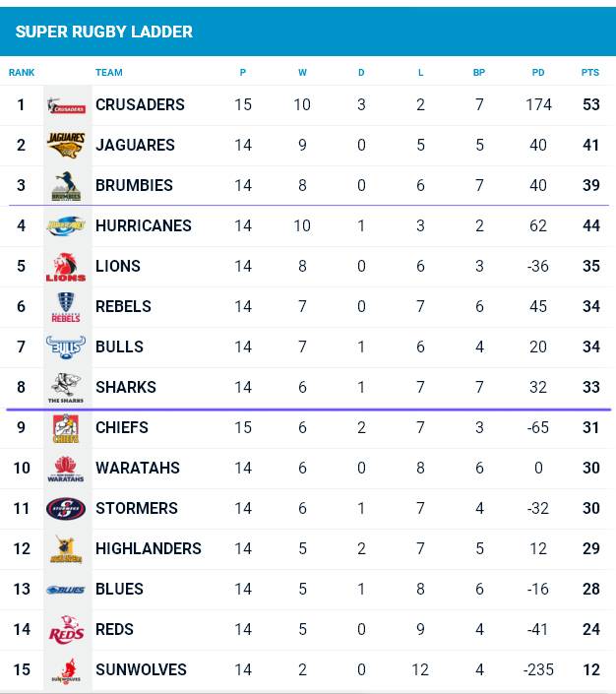This screenshot has height=694, width=616.
Task: Click the PD column header
Action: pyautogui.click(x=538, y=73)
